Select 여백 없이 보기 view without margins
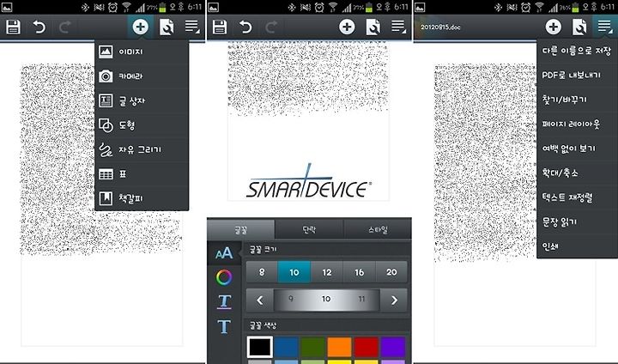 click(x=578, y=149)
